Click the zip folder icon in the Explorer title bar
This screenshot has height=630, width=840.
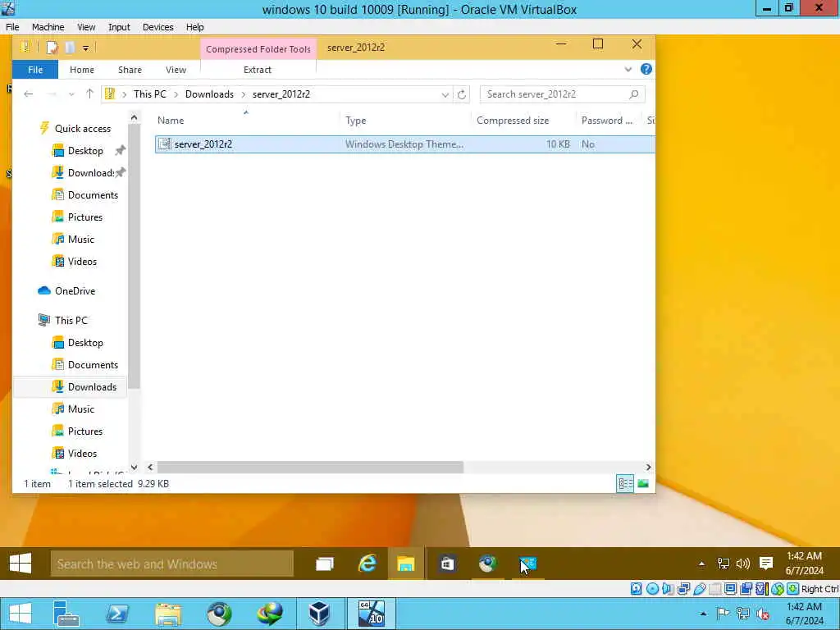(x=25, y=47)
